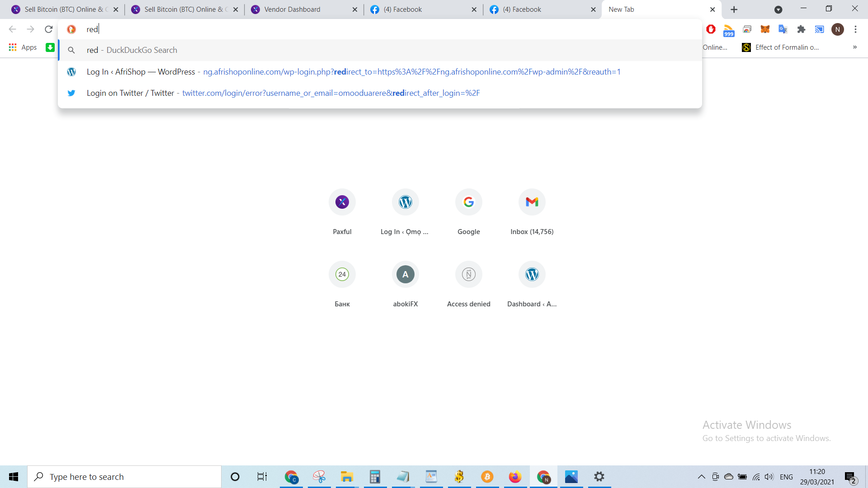Open the MetaMask fox extension

click(765, 29)
